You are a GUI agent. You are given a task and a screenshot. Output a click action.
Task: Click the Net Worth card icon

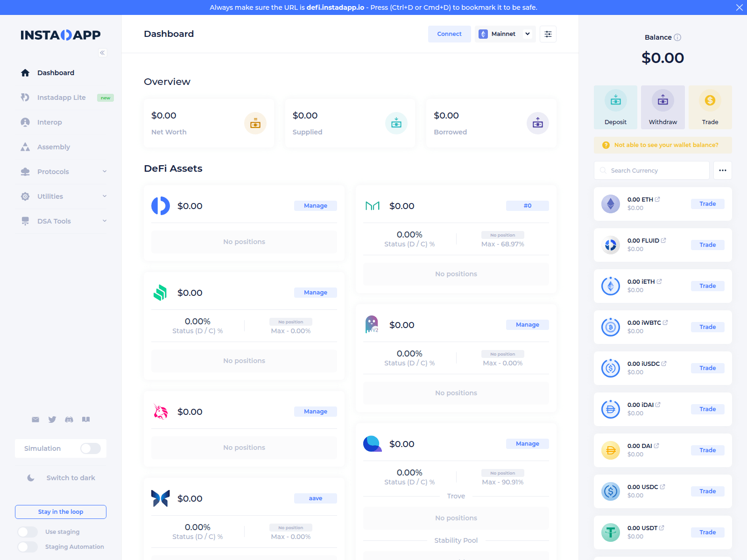(255, 123)
